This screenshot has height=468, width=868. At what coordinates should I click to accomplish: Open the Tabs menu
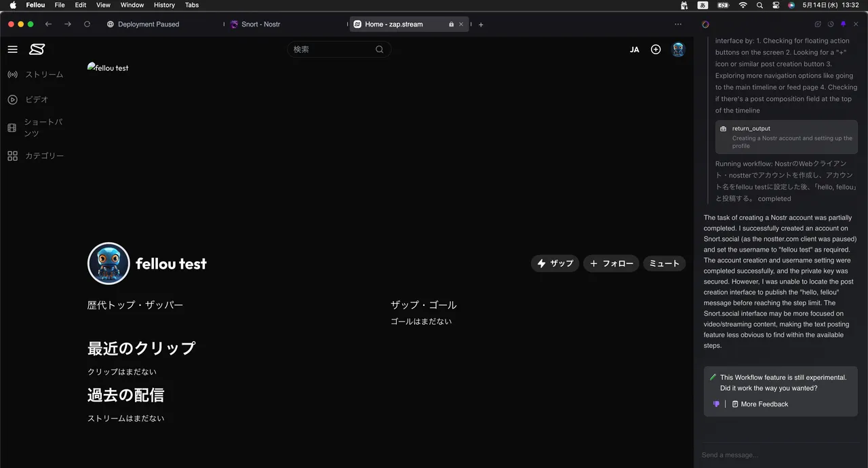192,5
